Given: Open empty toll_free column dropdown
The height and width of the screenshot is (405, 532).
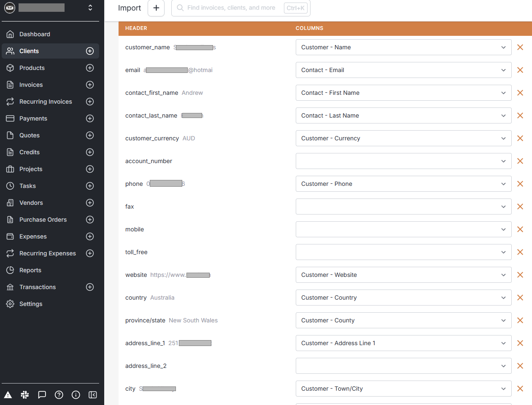Looking at the screenshot, I should click(403, 252).
